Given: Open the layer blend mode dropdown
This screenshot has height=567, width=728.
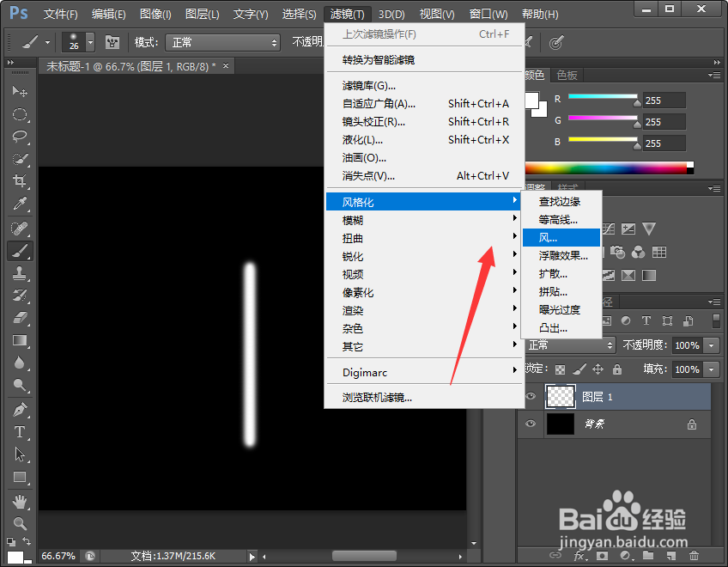Looking at the screenshot, I should coord(567,343).
